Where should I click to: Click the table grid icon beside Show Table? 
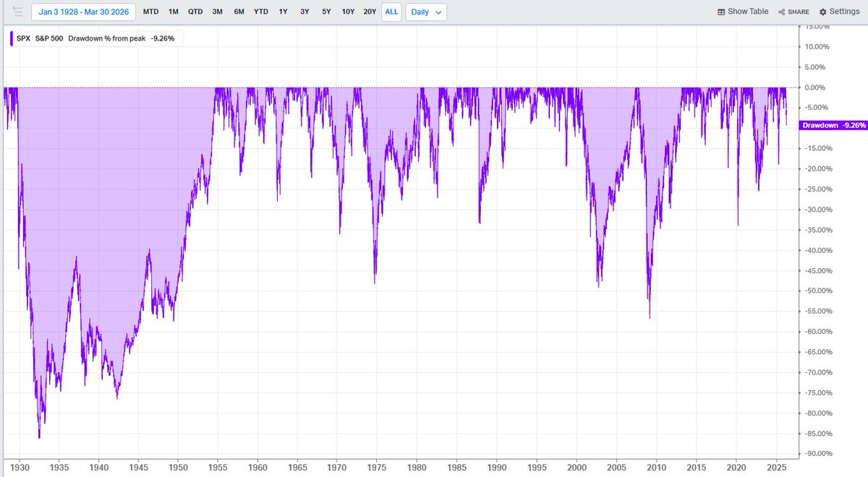(721, 12)
